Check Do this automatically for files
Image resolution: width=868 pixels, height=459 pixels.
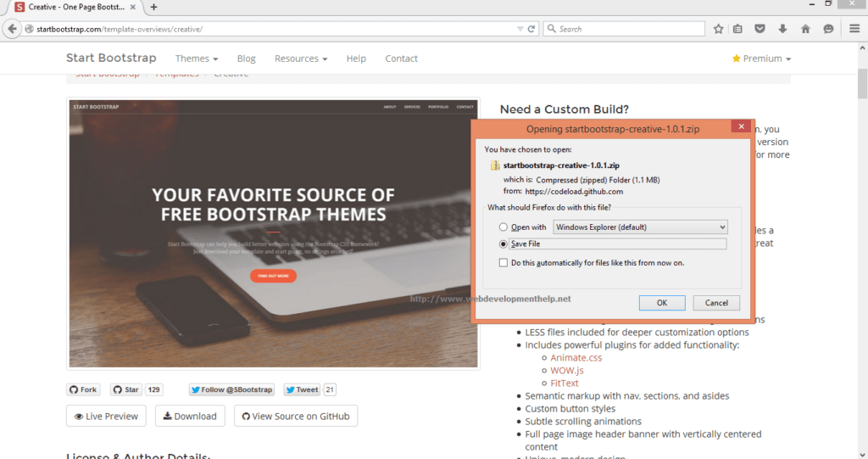(504, 263)
